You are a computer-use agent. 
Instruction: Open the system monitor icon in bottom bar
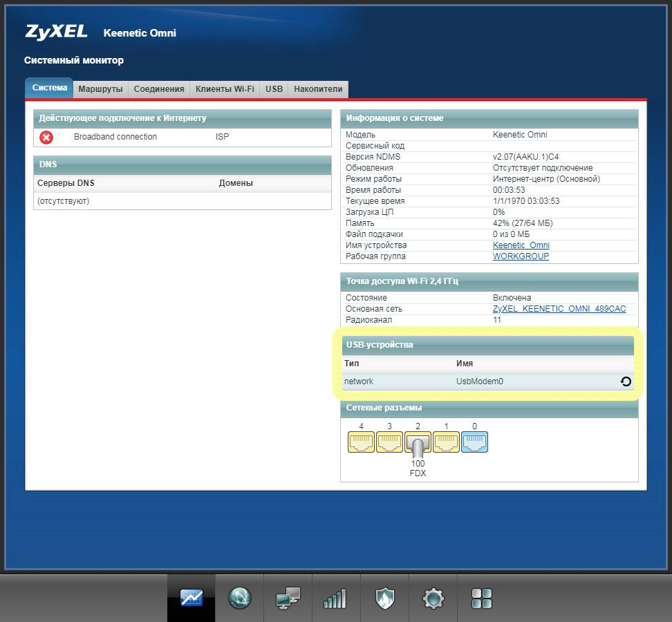tap(191, 598)
